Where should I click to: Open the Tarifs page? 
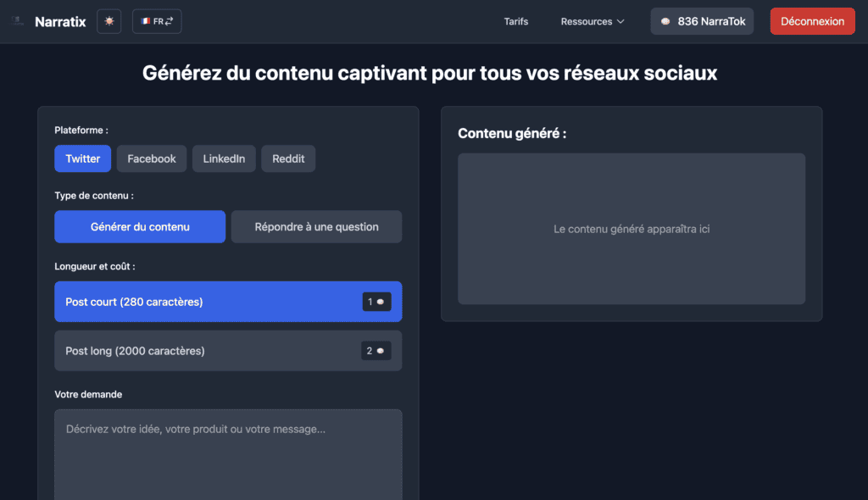[515, 21]
